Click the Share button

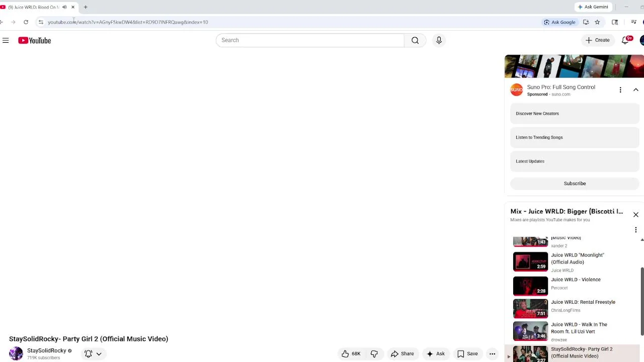(402, 354)
